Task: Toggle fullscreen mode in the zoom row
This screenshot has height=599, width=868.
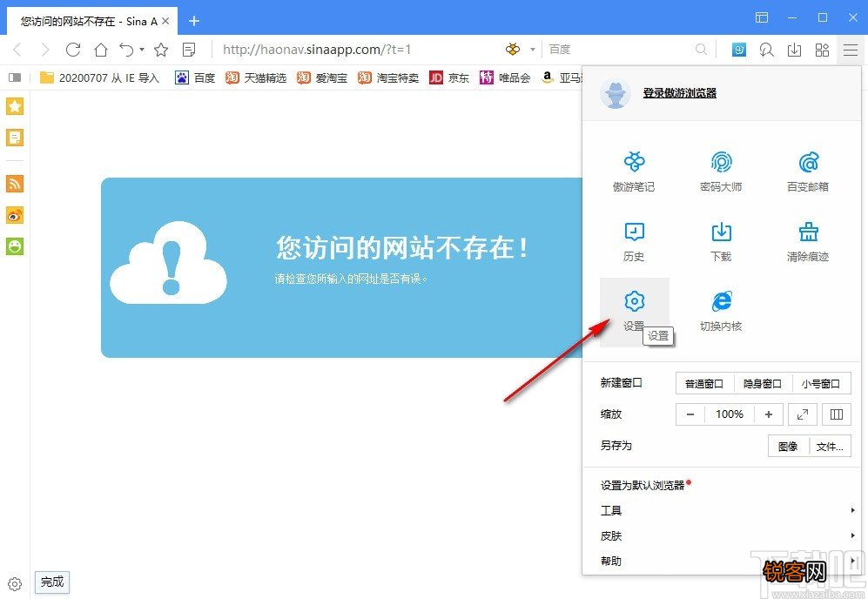Action: (803, 414)
